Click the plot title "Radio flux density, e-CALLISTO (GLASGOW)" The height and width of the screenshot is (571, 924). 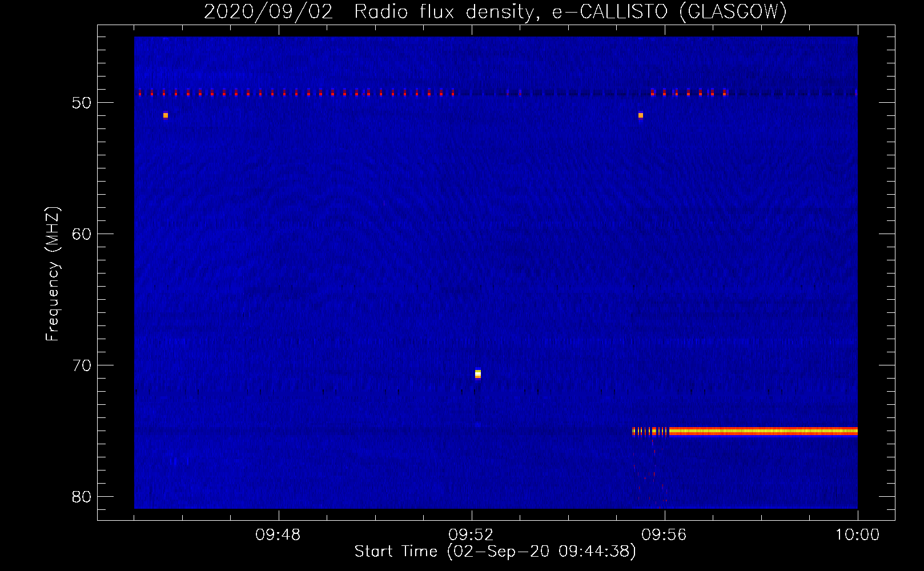pos(570,12)
